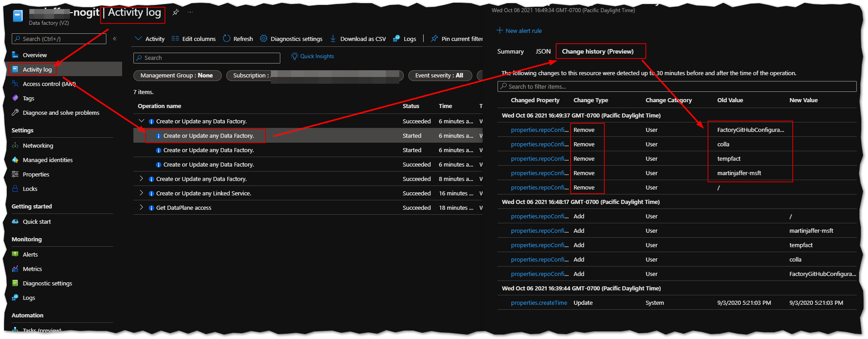The width and height of the screenshot is (868, 339).
Task: Open the repoConfig link with old value tempfact
Action: point(540,158)
